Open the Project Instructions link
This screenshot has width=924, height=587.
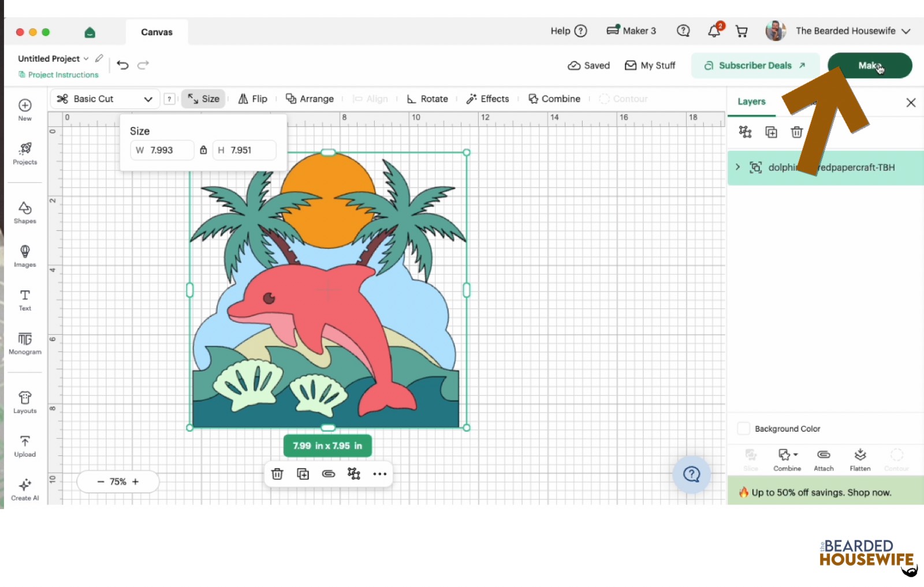click(x=58, y=75)
